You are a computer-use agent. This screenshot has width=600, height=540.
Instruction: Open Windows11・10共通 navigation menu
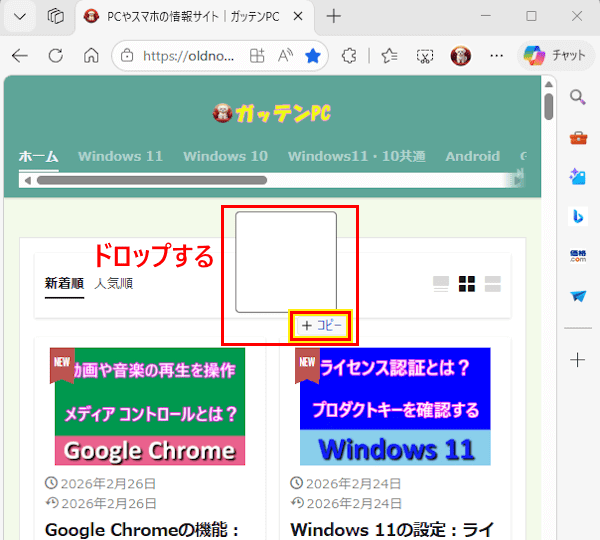tap(357, 157)
